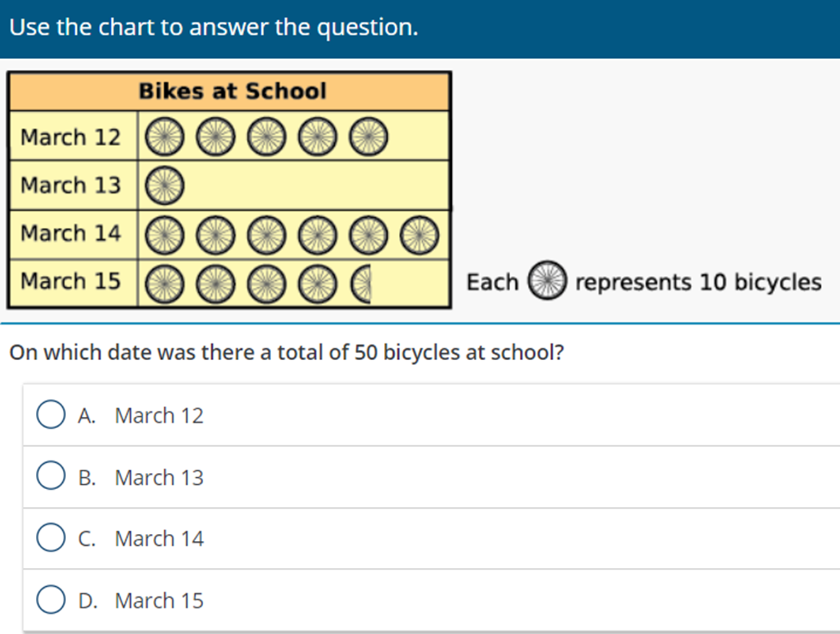Click the March 13 answer text
This screenshot has height=634, width=840.
click(x=159, y=477)
